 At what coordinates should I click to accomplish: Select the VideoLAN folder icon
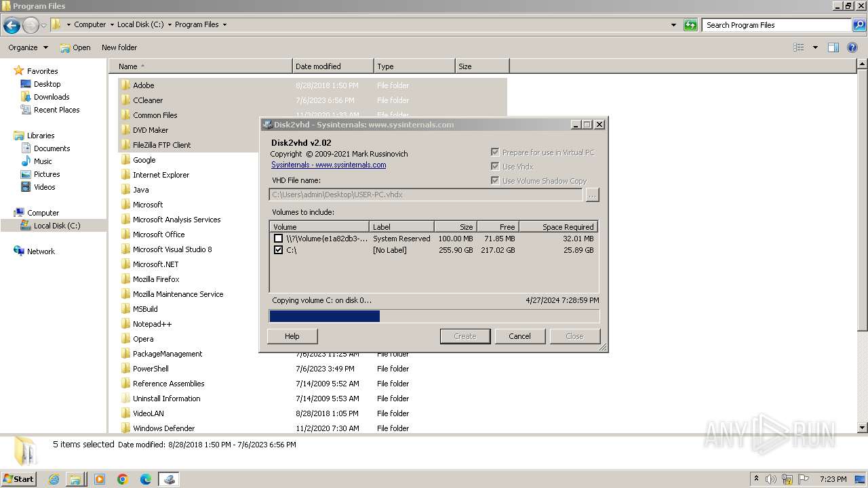coord(126,413)
